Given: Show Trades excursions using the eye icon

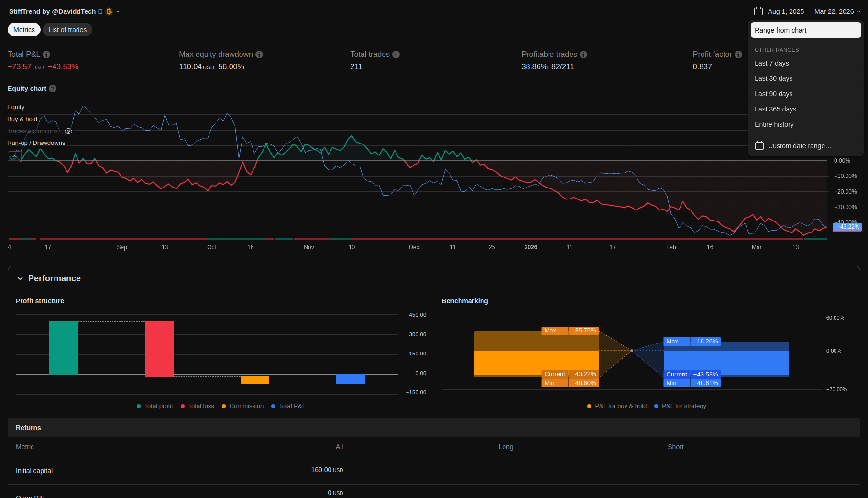Looking at the screenshot, I should pyautogui.click(x=68, y=131).
